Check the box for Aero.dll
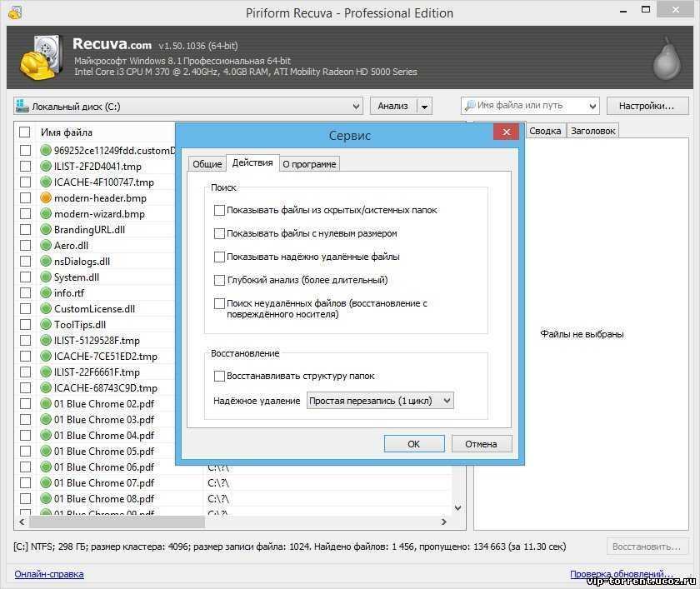The width and height of the screenshot is (700, 589). click(x=26, y=245)
